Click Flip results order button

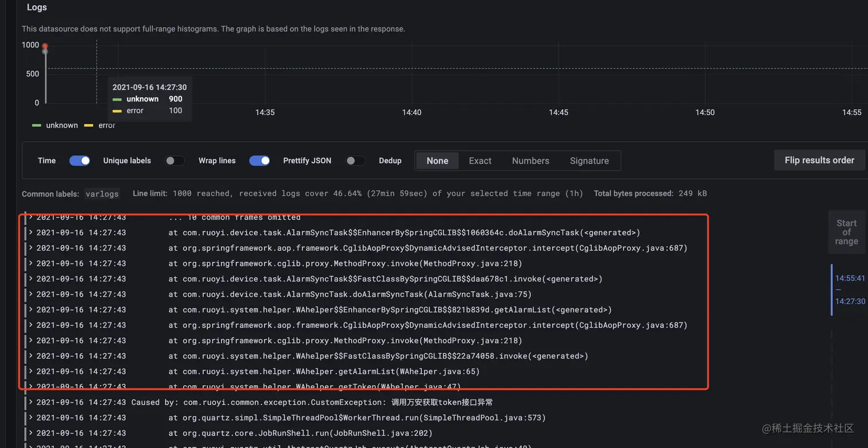click(x=819, y=160)
